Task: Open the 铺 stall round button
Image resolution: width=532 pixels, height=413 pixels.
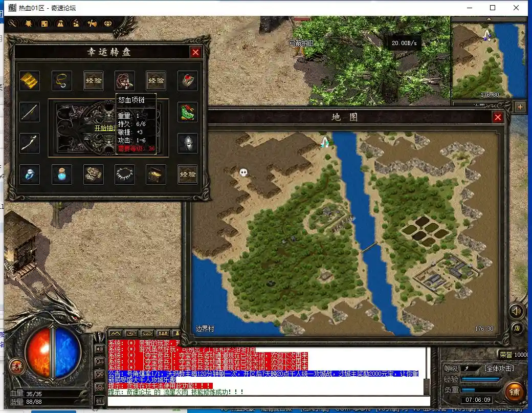Action: pos(515,392)
